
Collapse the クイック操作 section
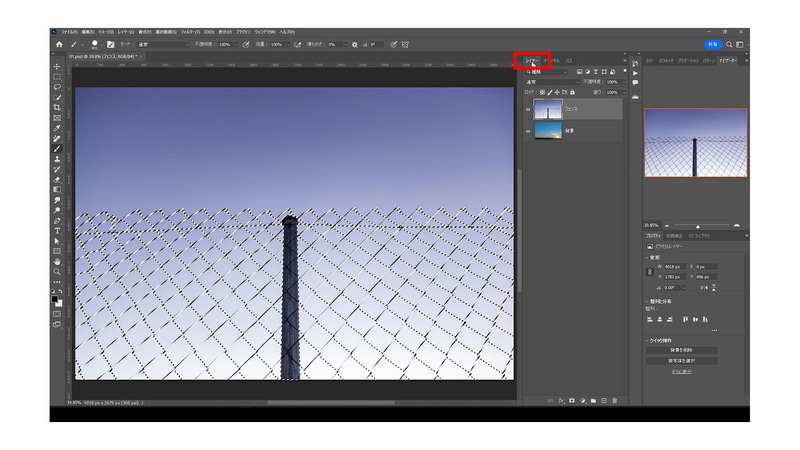click(647, 340)
